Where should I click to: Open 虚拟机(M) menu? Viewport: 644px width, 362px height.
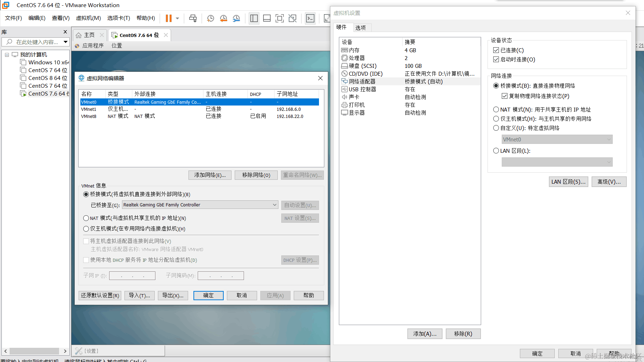(x=89, y=18)
